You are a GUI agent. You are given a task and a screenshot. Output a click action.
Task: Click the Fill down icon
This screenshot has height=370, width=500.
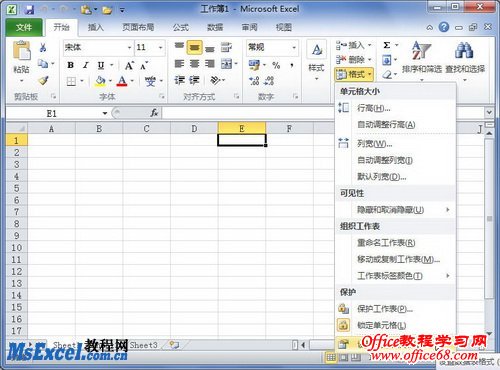point(387,60)
